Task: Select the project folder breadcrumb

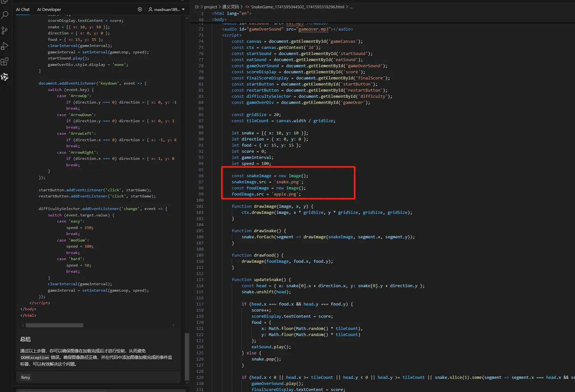Action: click(x=211, y=7)
